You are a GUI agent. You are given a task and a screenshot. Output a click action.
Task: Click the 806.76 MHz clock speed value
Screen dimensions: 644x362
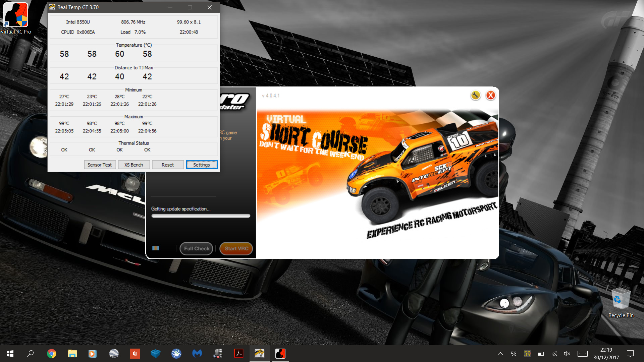pyautogui.click(x=133, y=22)
